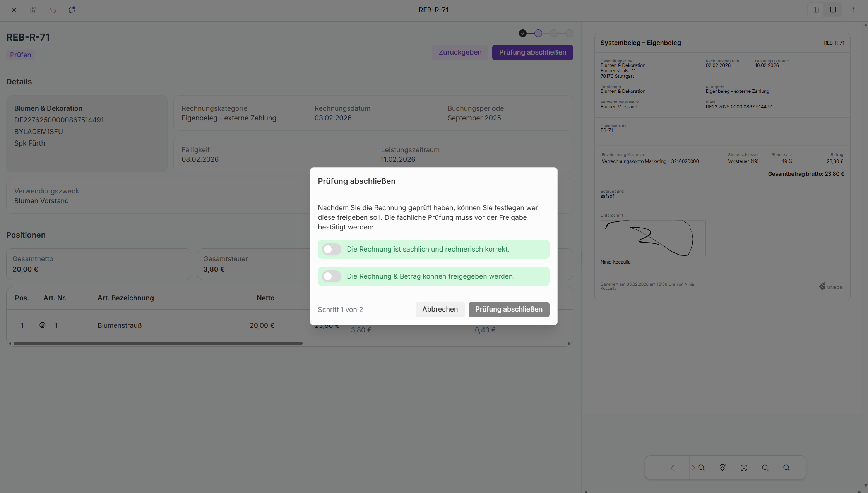
Task: Rotate the document preview
Action: point(722,467)
